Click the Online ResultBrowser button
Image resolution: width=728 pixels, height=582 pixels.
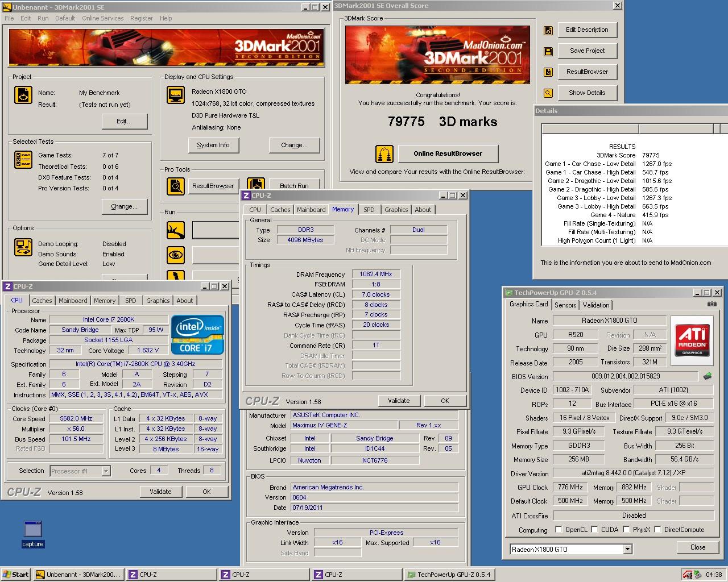click(448, 153)
